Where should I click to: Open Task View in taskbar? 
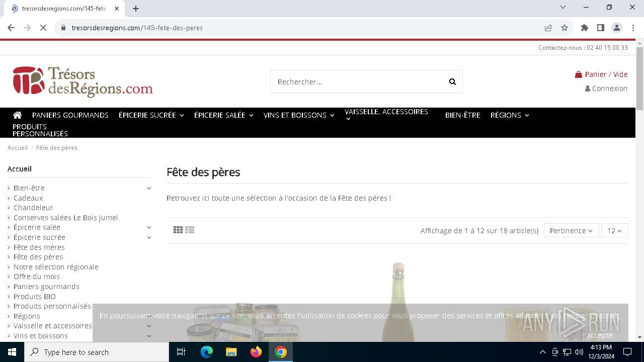(x=181, y=352)
